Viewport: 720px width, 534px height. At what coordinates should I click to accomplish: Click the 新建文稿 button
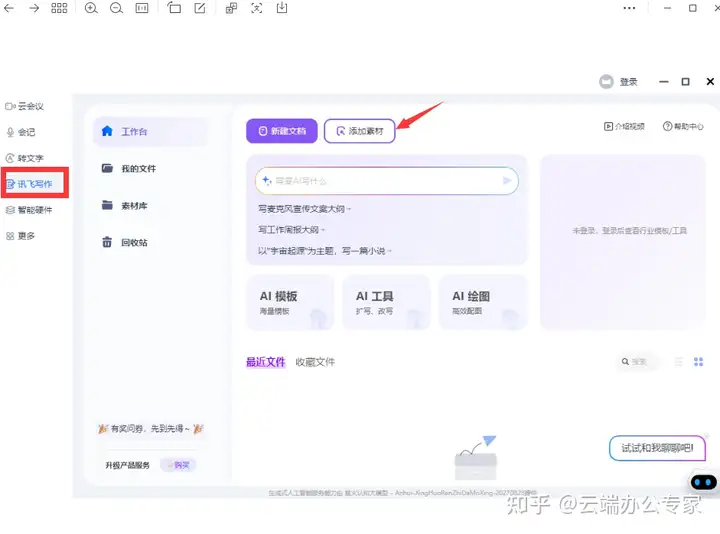(281, 131)
